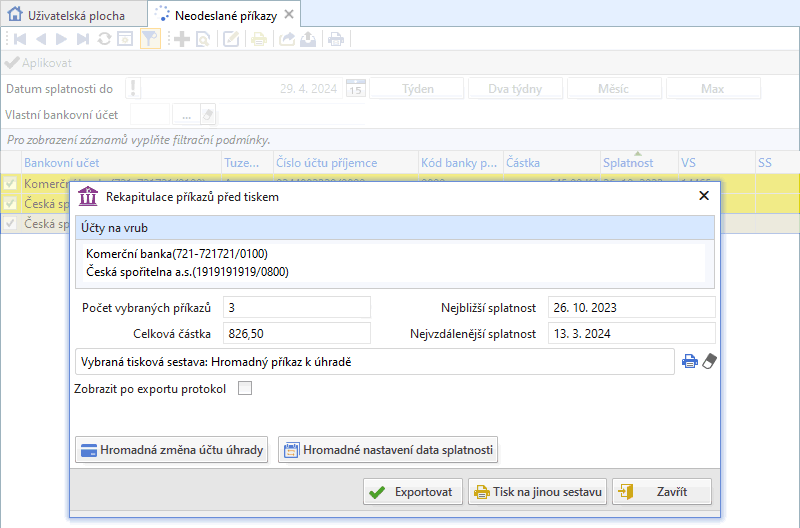The image size is (800, 528).
Task: Click the pencil edit icon in the toolbar
Action: 231,39
